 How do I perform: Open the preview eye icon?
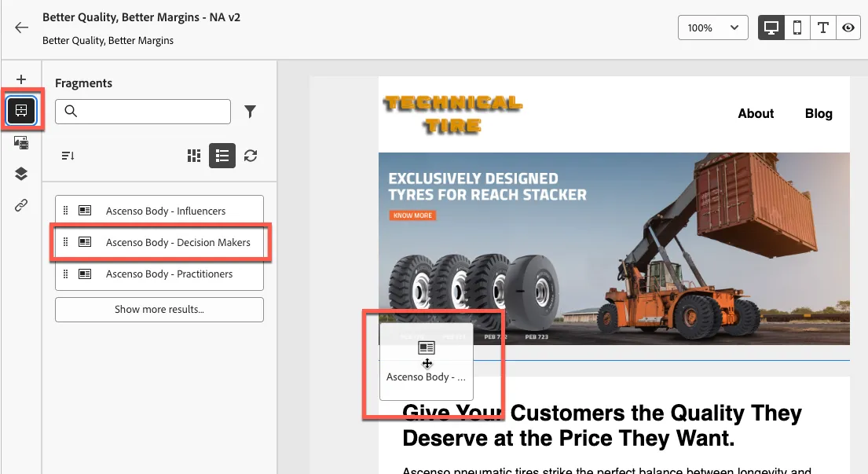coord(848,28)
